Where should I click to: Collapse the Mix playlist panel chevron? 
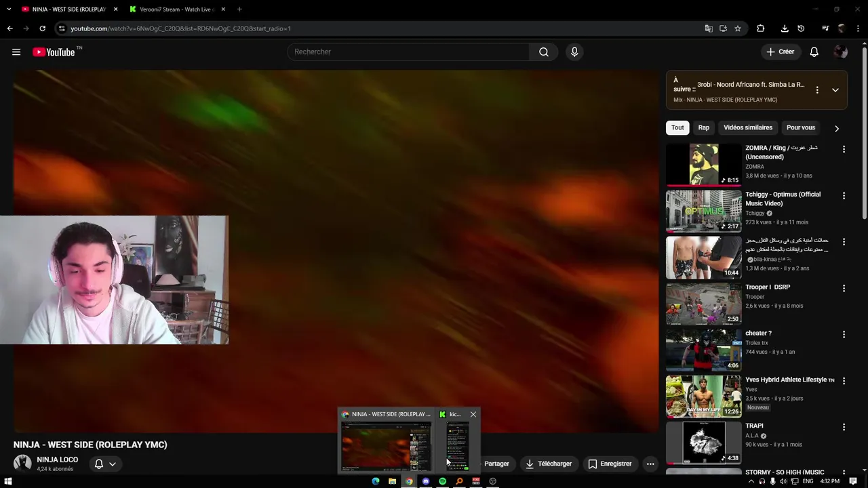835,90
